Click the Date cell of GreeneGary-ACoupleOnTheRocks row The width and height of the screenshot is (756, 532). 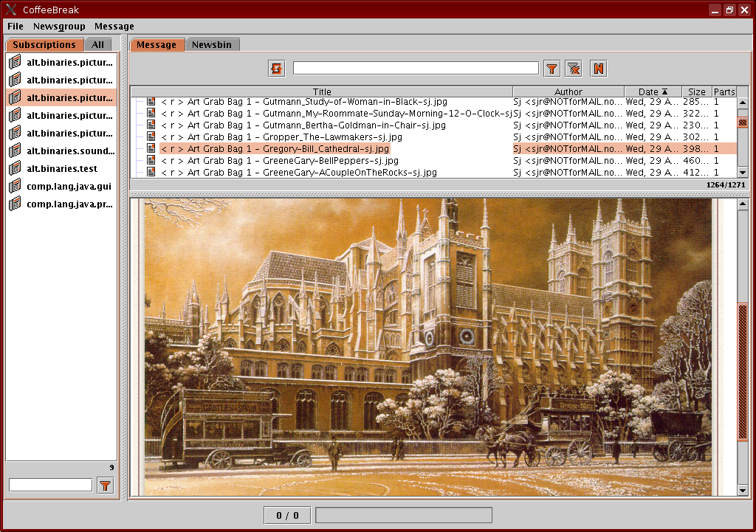pos(653,172)
